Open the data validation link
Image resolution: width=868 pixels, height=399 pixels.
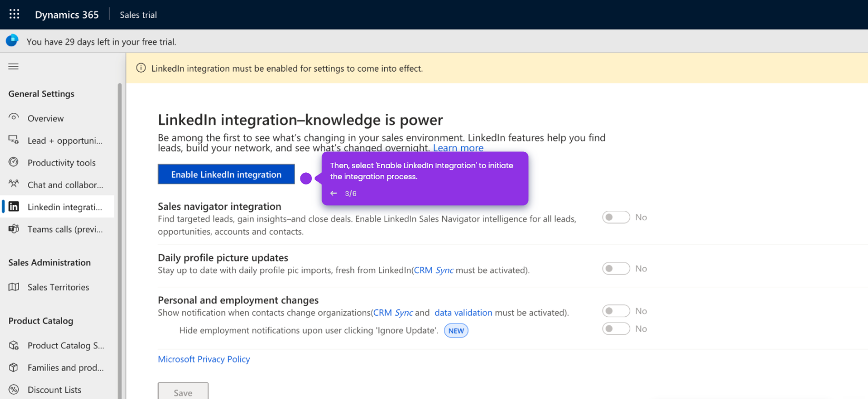click(463, 313)
